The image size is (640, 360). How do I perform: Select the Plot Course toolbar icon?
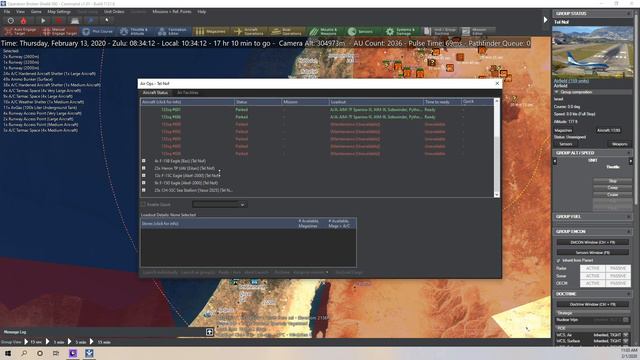coord(98,31)
